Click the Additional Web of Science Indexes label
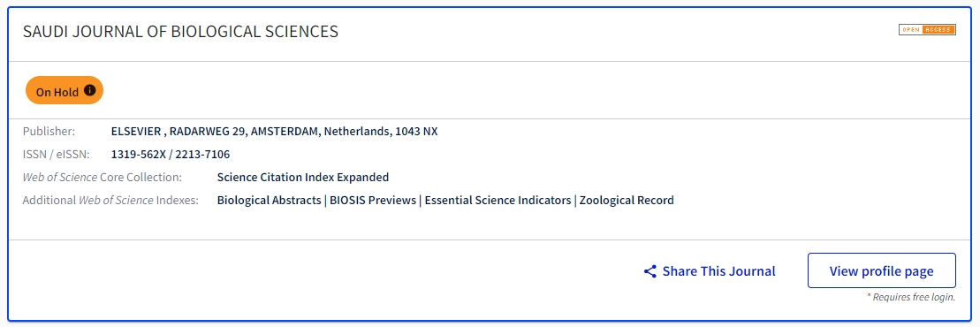This screenshot has width=980, height=327. pyautogui.click(x=110, y=201)
